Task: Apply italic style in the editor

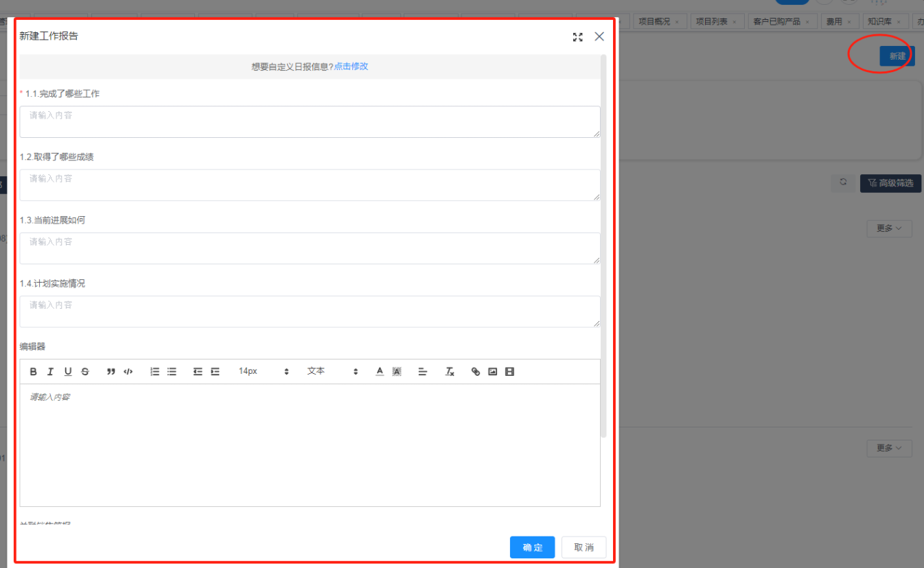Action: point(50,372)
